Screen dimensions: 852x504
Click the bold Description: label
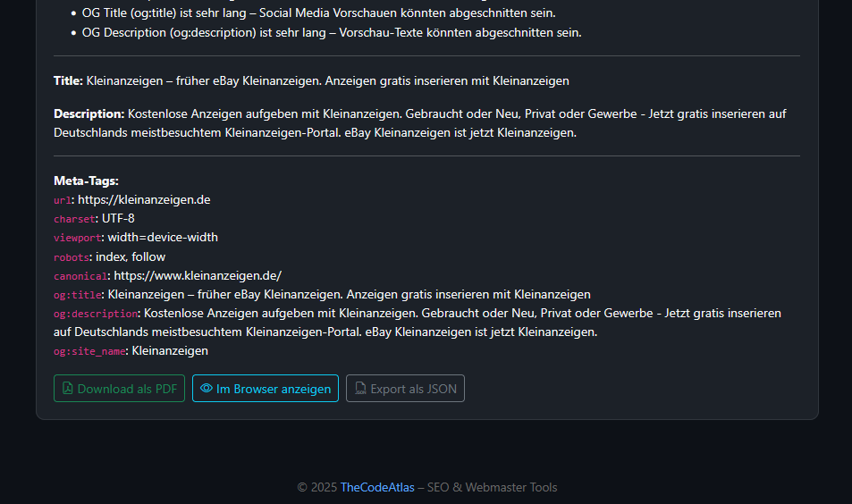(89, 114)
